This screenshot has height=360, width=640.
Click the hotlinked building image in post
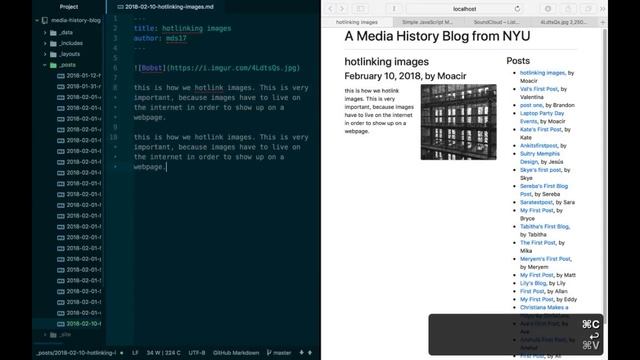pyautogui.click(x=458, y=122)
